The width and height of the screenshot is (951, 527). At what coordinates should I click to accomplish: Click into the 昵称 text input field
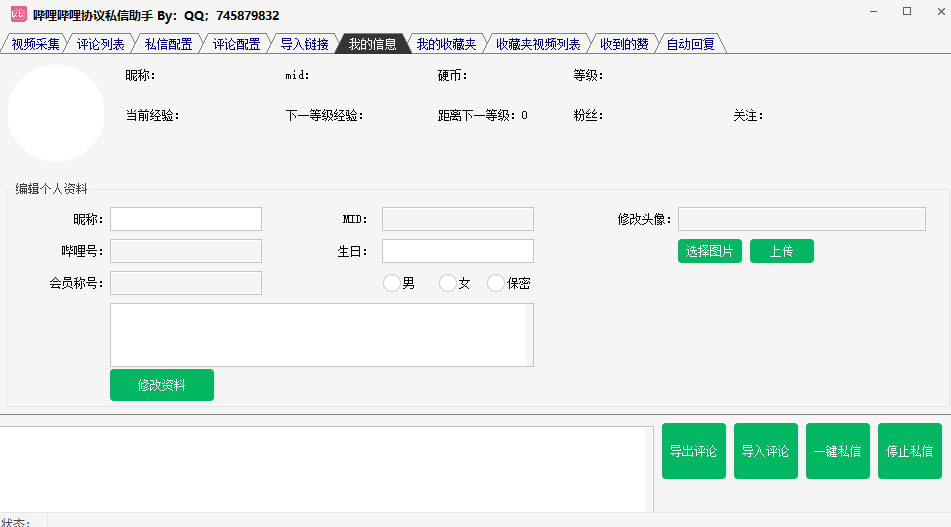(x=186, y=219)
